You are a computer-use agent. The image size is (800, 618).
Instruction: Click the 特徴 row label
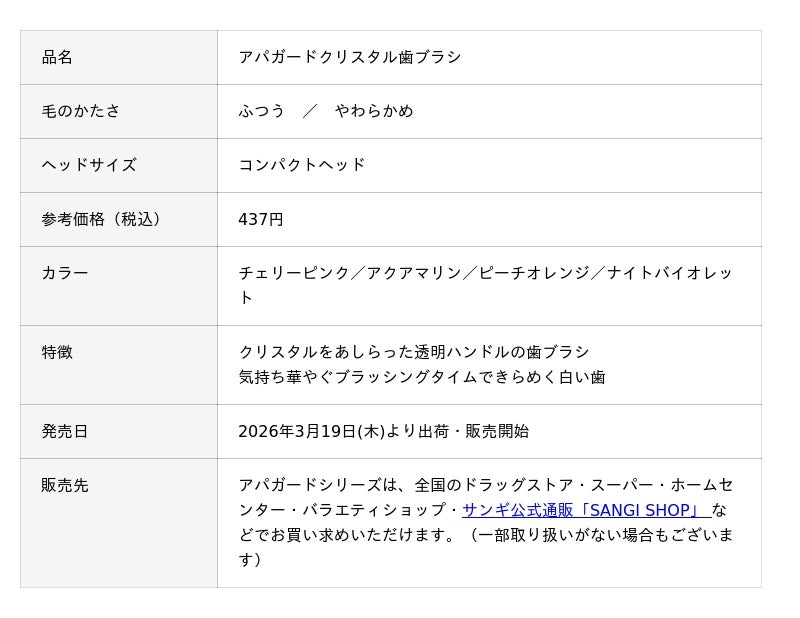[57, 353]
